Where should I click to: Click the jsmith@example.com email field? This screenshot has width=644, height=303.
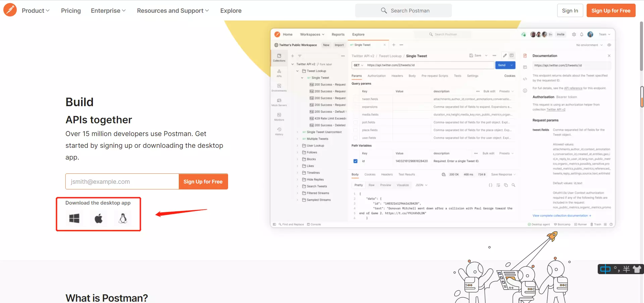click(x=122, y=181)
